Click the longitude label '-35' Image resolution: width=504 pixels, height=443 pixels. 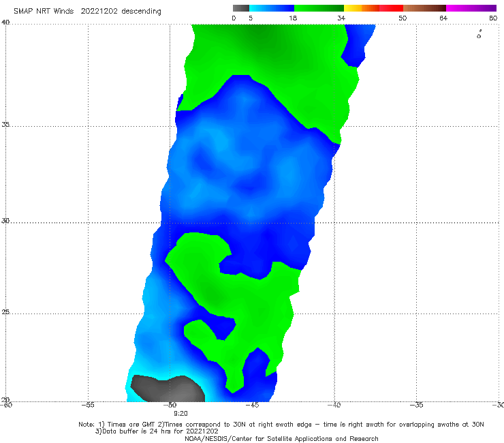point(417,405)
